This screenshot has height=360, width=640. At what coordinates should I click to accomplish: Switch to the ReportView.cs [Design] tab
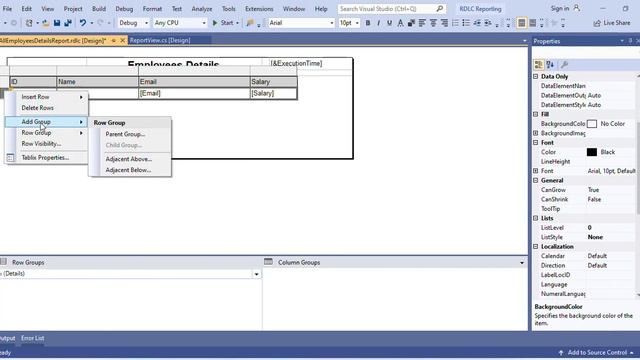160,40
